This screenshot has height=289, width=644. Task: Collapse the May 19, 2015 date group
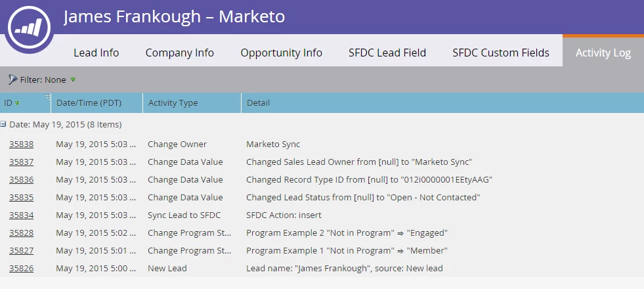click(x=3, y=124)
